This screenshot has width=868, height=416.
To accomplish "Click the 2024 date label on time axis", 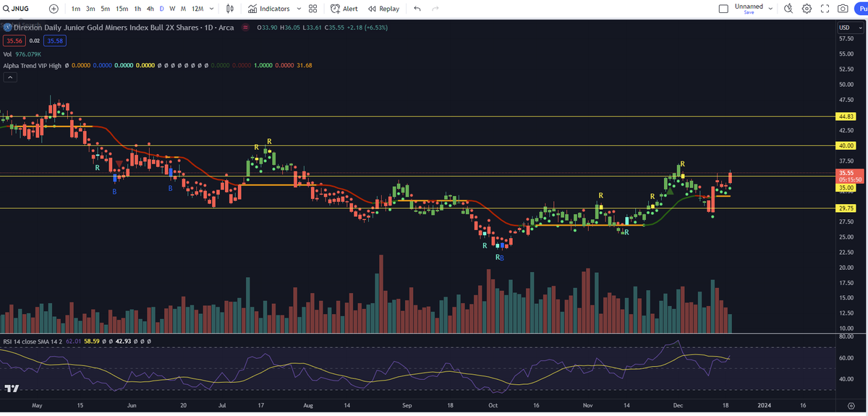I will coord(765,406).
